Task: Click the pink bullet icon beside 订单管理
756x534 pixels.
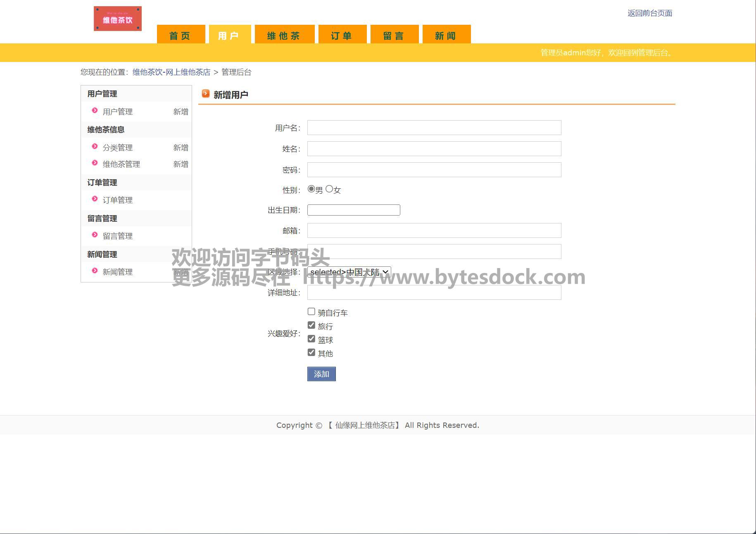Action: (95, 199)
